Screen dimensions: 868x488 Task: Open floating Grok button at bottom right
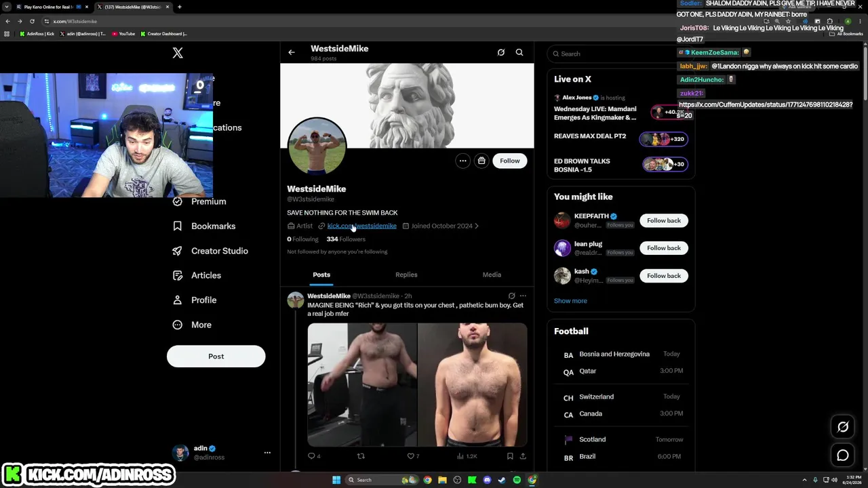(843, 427)
